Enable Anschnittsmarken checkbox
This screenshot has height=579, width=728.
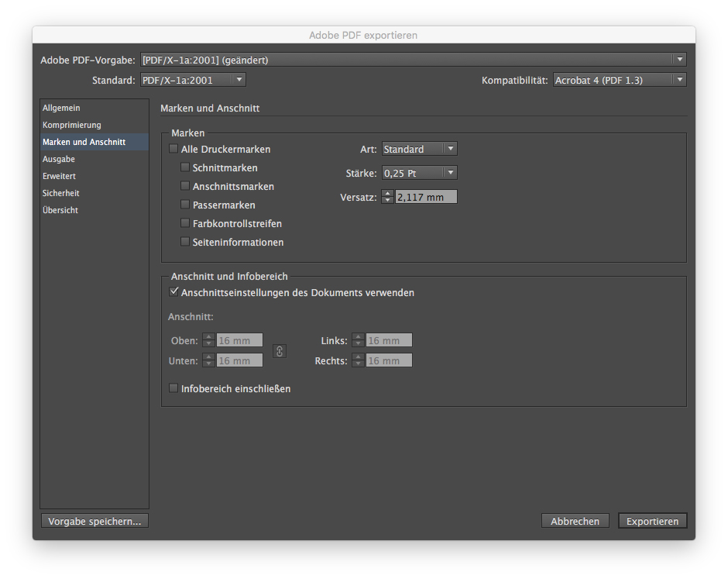[x=185, y=186]
